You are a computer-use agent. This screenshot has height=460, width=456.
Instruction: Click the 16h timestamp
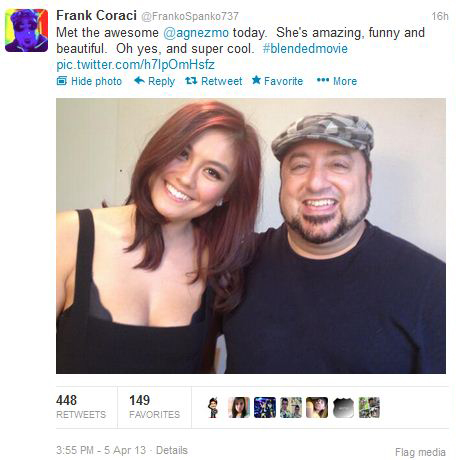(440, 16)
